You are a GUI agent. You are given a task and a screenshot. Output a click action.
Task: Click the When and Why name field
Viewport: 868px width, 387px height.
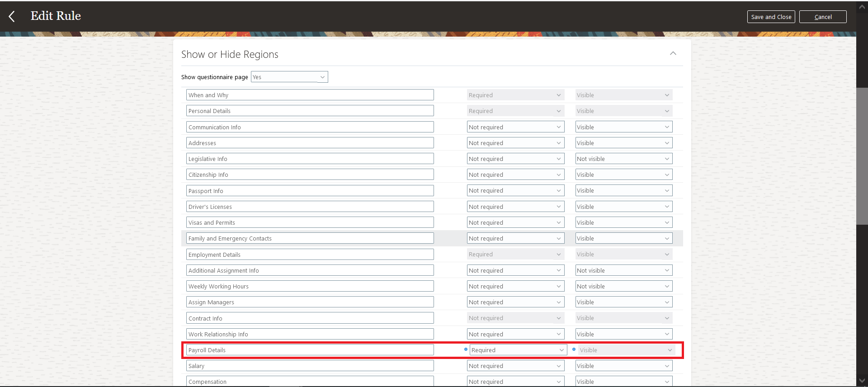point(310,95)
